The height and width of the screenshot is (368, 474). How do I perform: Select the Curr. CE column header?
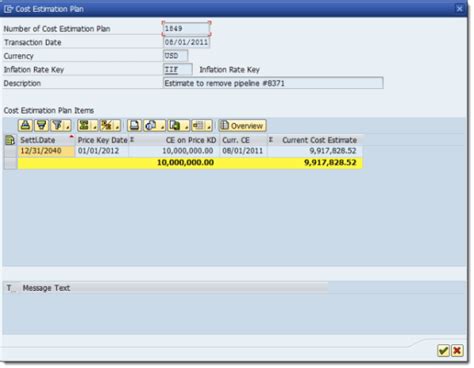(x=243, y=140)
